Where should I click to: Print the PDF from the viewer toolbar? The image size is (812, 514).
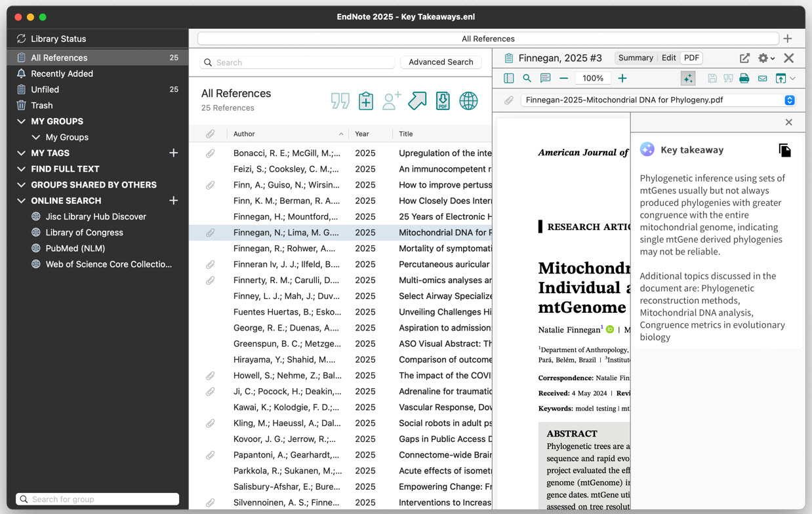pos(744,78)
